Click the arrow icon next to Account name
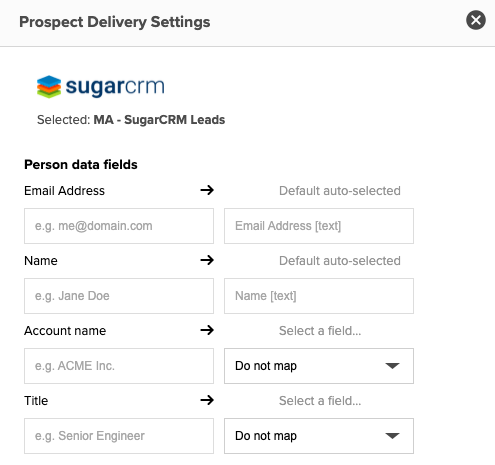 (207, 330)
